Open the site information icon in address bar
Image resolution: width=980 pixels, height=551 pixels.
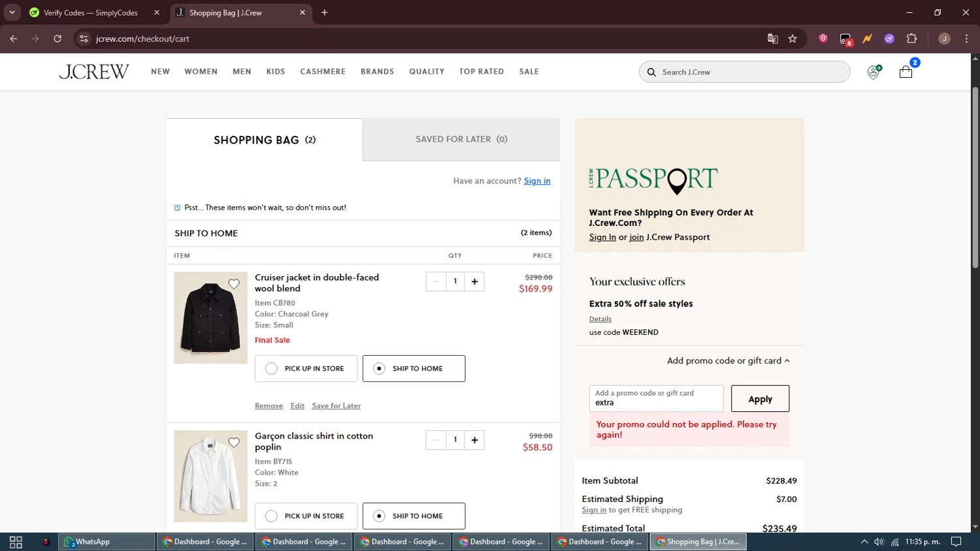[x=84, y=39]
